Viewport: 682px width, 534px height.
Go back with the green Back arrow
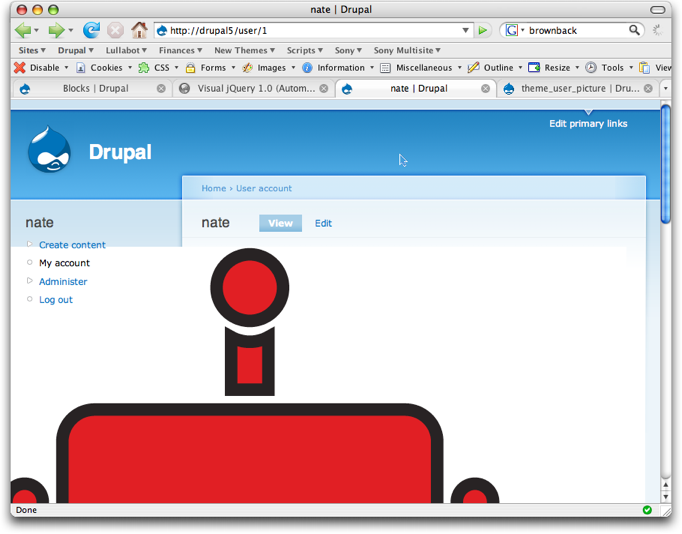23,30
